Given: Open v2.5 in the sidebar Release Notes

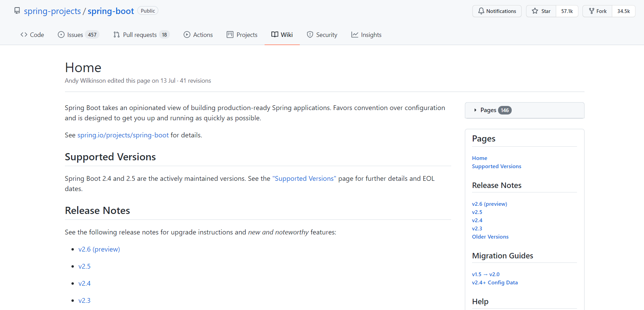Looking at the screenshot, I should point(477,212).
